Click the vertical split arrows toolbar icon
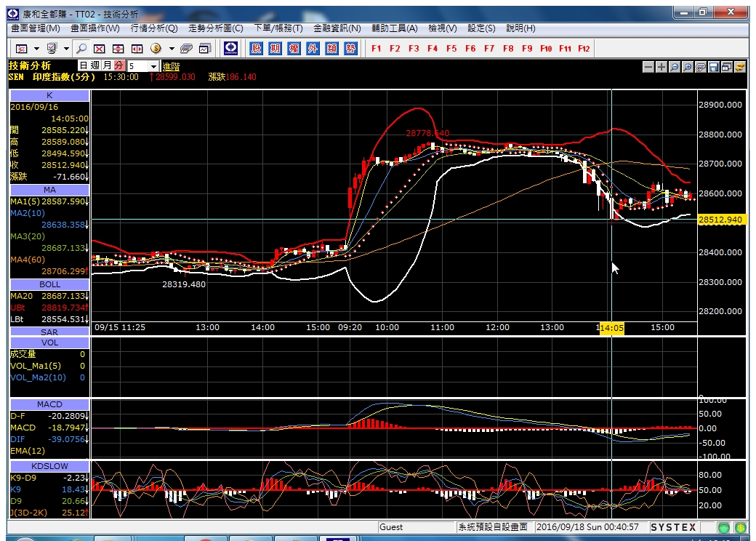 (x=118, y=49)
